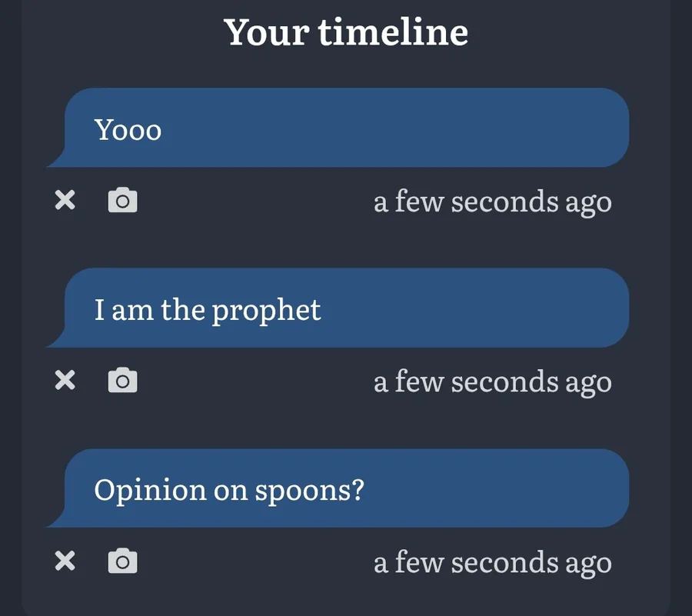The width and height of the screenshot is (692, 616).
Task: Click the 'Your timeline' heading
Action: coord(346,32)
